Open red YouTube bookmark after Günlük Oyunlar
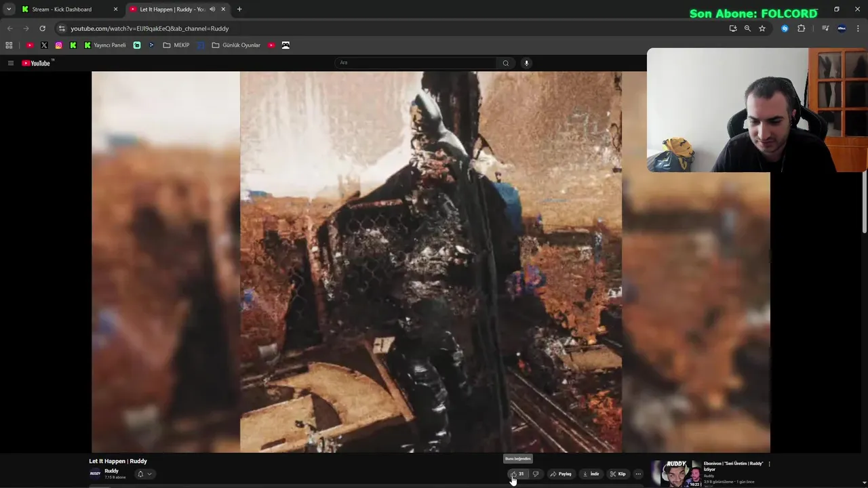The image size is (868, 488). [x=271, y=45]
